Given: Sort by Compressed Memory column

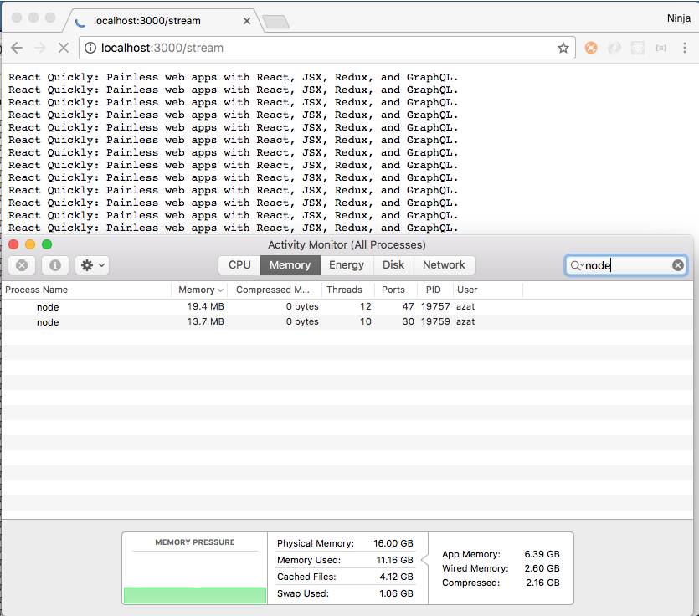Looking at the screenshot, I should (275, 290).
